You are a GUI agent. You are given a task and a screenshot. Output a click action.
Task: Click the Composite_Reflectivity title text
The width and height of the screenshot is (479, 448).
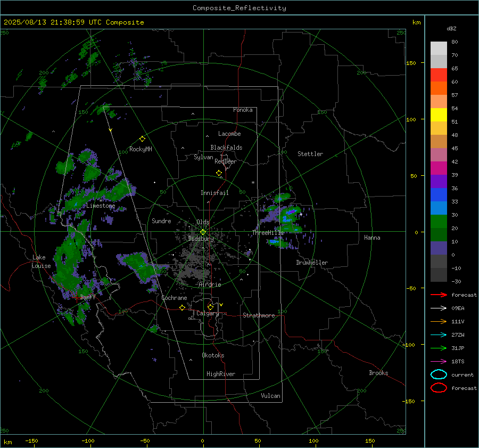[x=240, y=8]
